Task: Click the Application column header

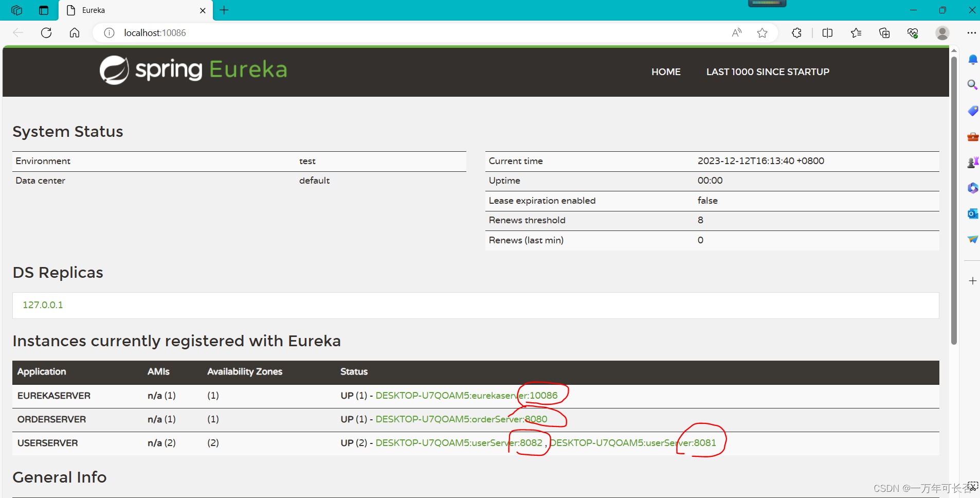Action: click(x=42, y=371)
